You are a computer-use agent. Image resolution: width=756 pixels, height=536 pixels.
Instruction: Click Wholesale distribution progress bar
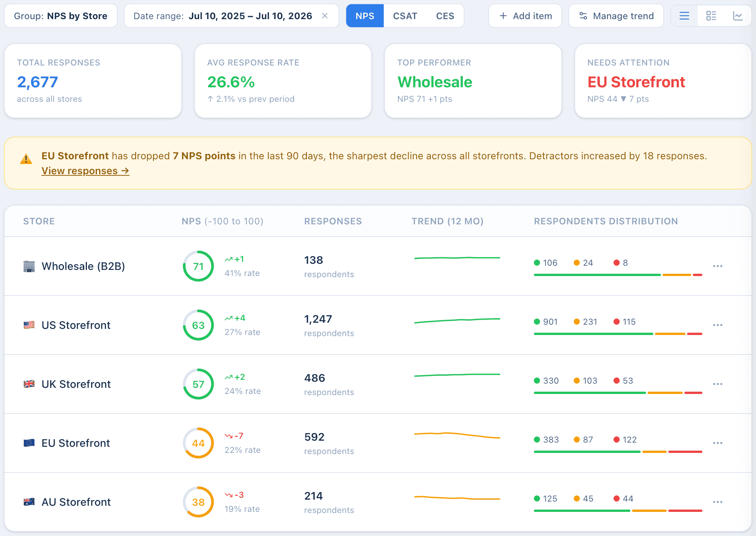click(x=618, y=275)
